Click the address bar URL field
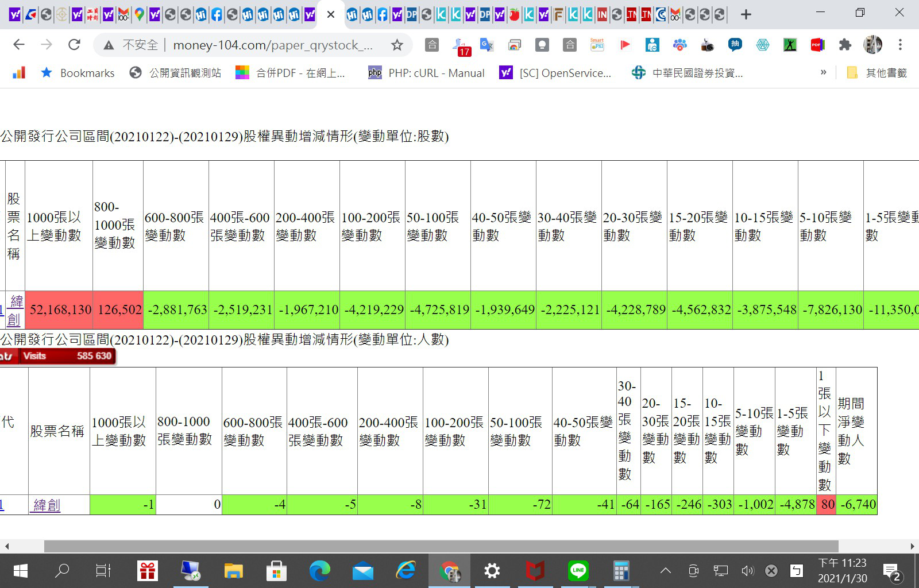Screen dimensions: 919x588 273,45
